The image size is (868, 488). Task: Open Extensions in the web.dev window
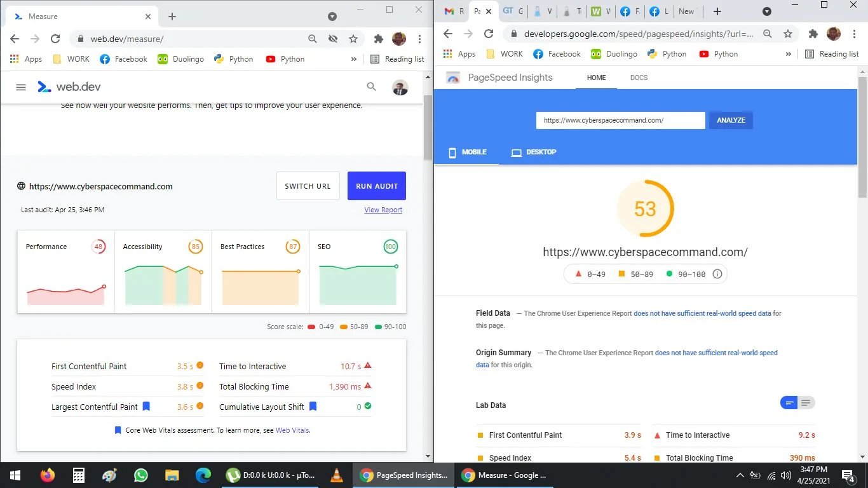[379, 39]
